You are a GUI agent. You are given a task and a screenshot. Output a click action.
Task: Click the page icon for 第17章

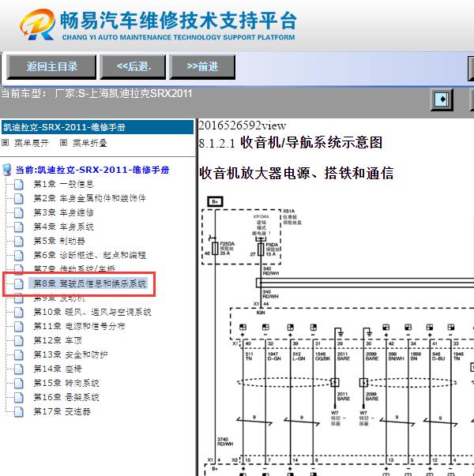tap(19, 412)
